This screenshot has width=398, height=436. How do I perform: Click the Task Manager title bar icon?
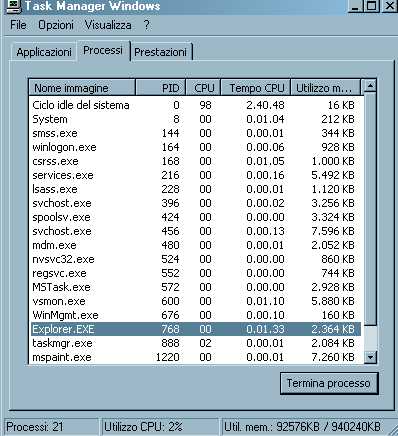pyautogui.click(x=14, y=6)
